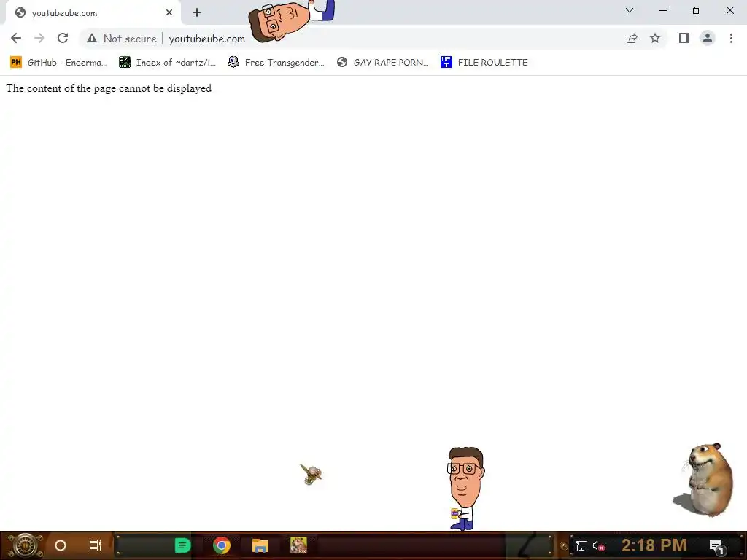Minimize the Chrome window
The image size is (747, 560).
coord(662,10)
